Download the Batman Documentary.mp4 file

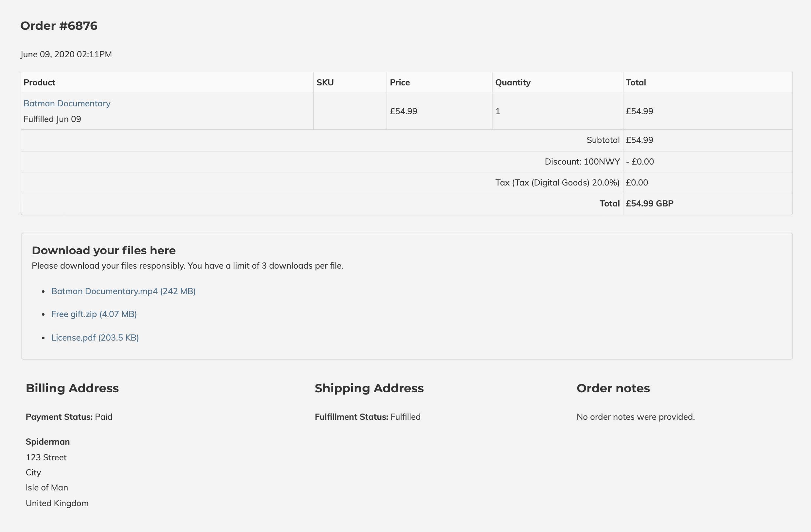(123, 291)
